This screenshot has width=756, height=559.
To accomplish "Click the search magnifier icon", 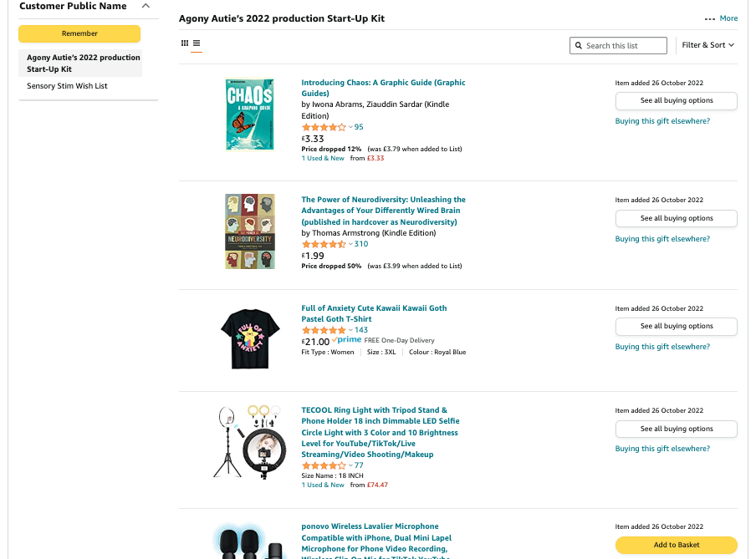I will (579, 46).
